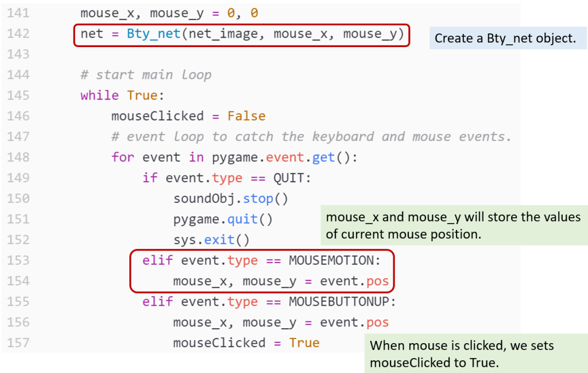The width and height of the screenshot is (588, 373).
Task: Click the green mouse position annotation note
Action: tap(453, 225)
